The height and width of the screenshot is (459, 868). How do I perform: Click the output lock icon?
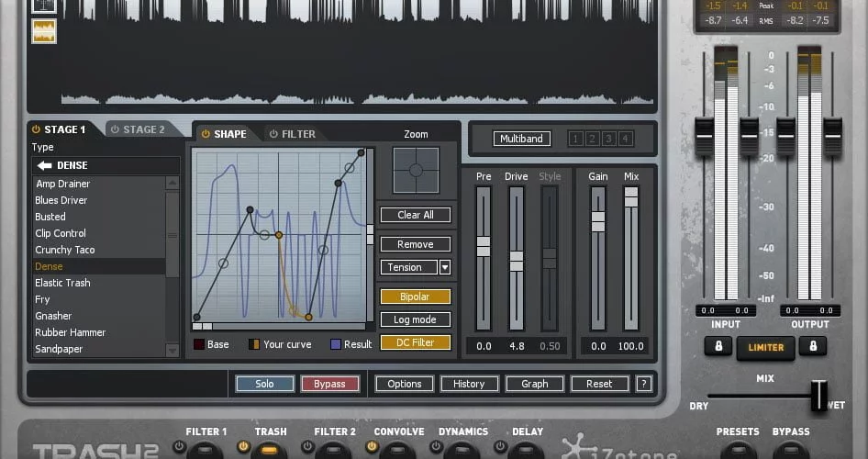(813, 346)
